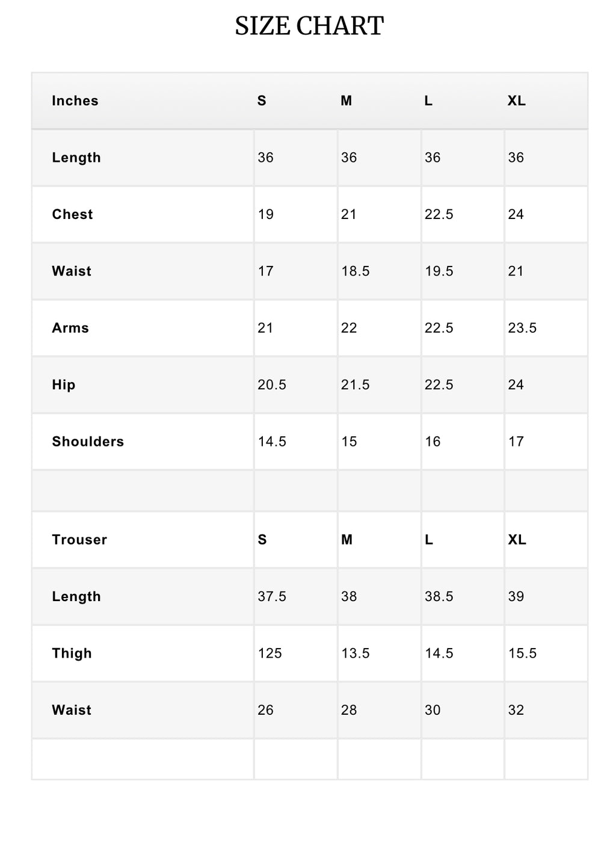Select Trouser Waist value 30
616x849 pixels.
click(433, 711)
